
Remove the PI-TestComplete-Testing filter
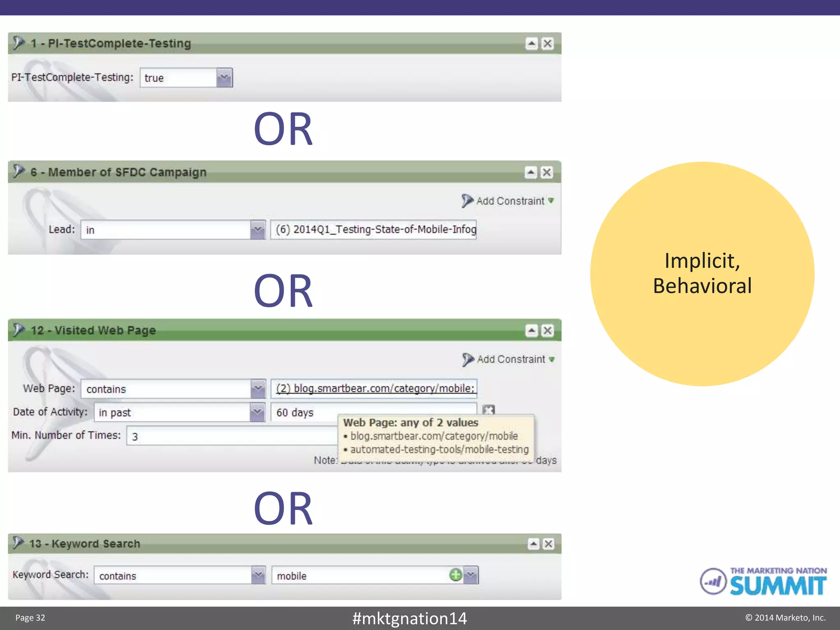coord(548,43)
